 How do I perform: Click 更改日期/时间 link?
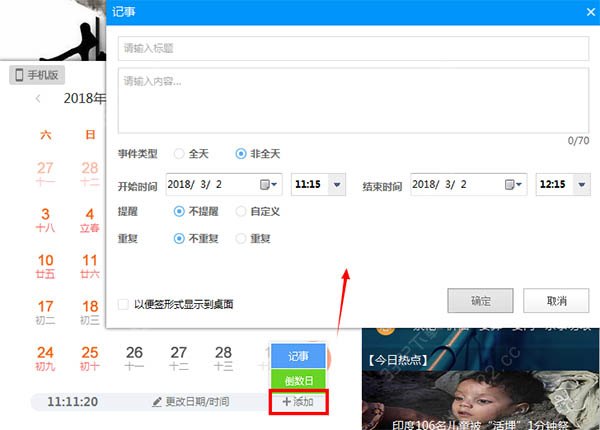[x=191, y=402]
